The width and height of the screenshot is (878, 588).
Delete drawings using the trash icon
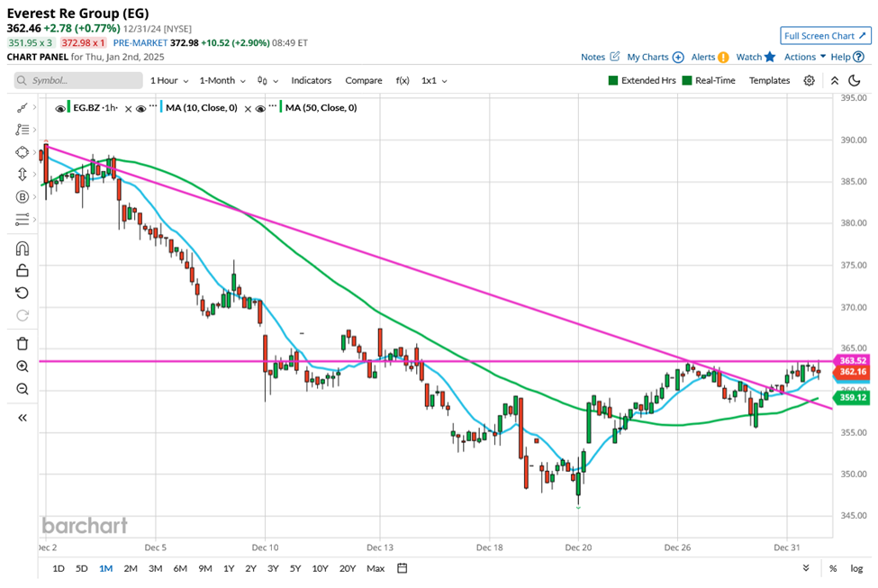22,343
